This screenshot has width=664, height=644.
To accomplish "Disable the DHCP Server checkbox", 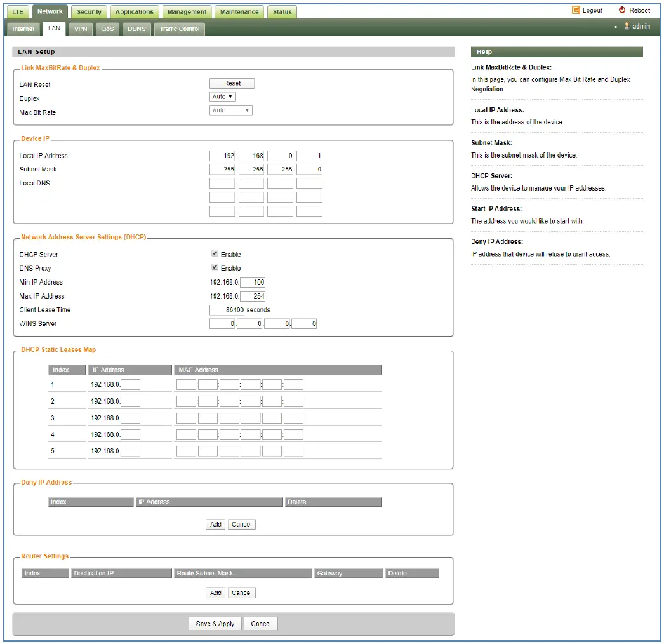I will 215,253.
